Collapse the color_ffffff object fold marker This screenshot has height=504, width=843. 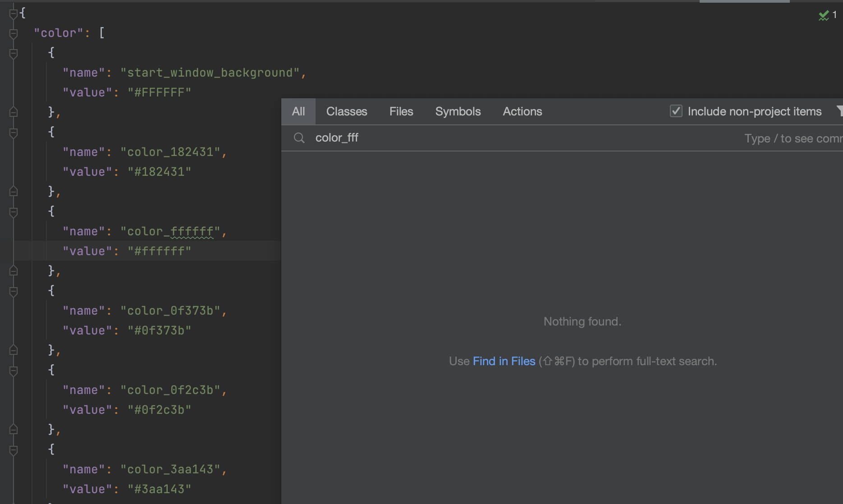[x=14, y=212]
